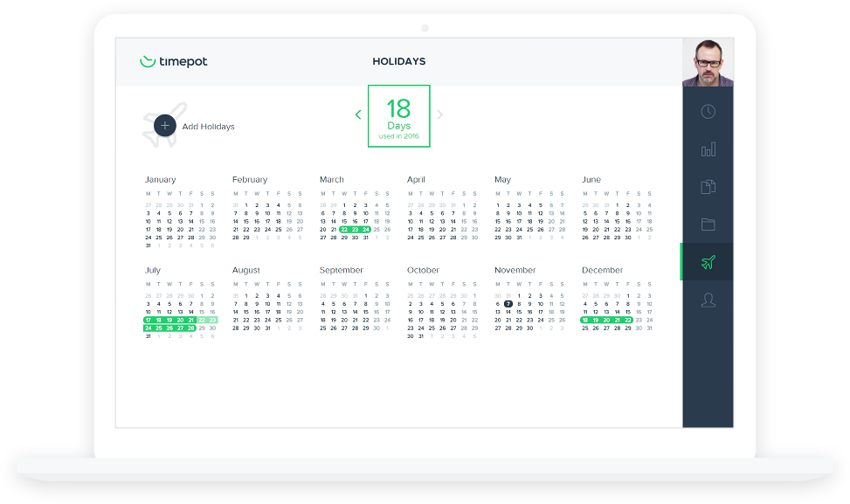
Task: Open the reports bar chart icon
Action: 708,149
